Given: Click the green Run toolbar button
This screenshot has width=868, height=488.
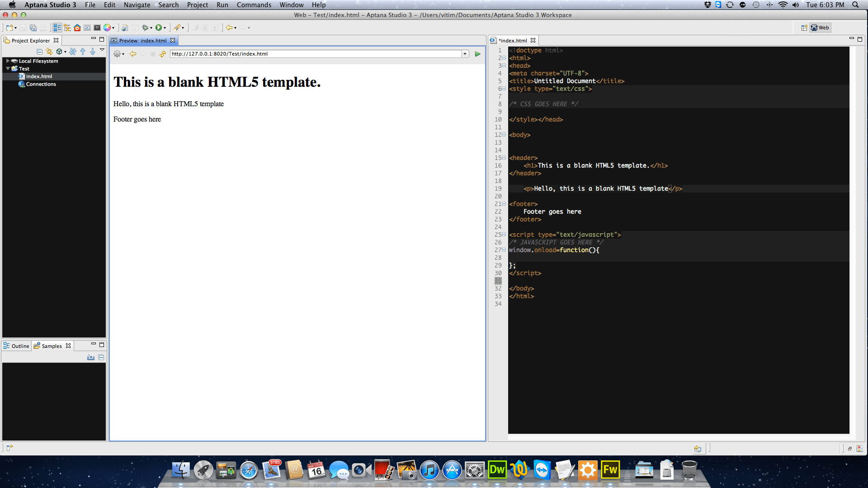Looking at the screenshot, I should point(159,28).
